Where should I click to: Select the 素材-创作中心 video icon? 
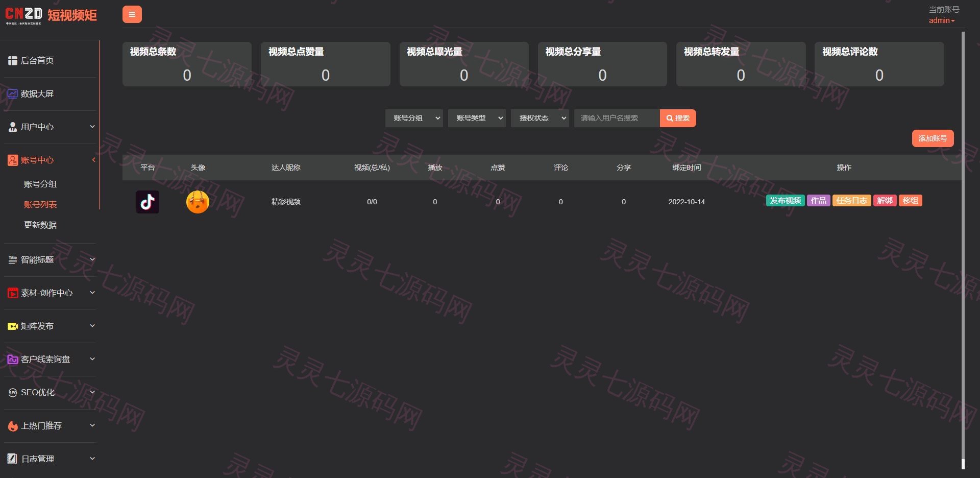point(13,293)
